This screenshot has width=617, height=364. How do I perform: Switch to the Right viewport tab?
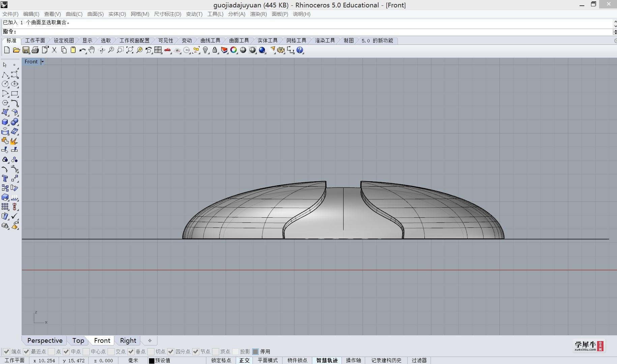point(128,340)
